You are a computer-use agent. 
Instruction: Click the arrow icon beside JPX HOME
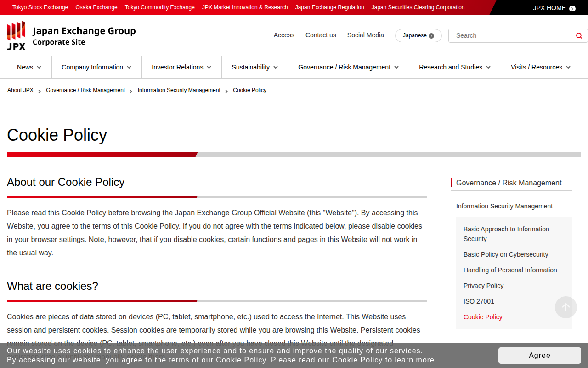[x=572, y=8]
